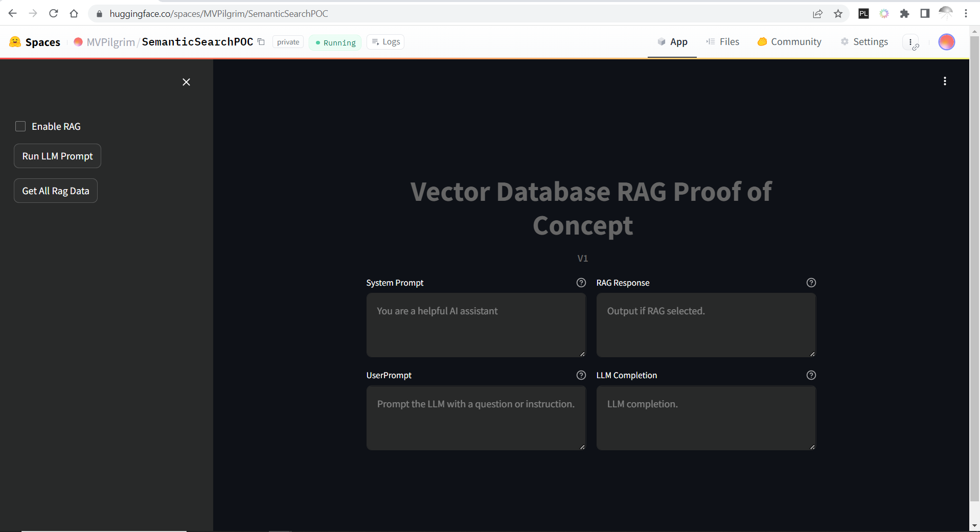Viewport: 980px width, 532px height.
Task: Click into UserPrompt text area
Action: point(475,418)
